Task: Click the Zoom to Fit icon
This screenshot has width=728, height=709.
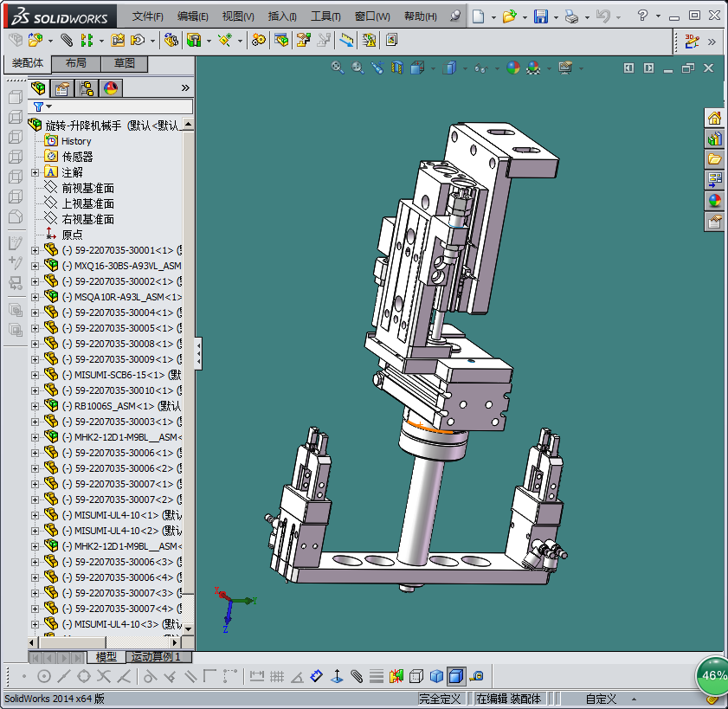Action: click(x=338, y=68)
